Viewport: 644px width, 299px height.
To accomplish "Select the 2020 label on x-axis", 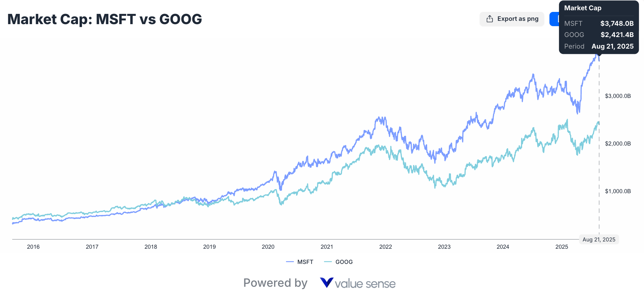I will tap(268, 247).
